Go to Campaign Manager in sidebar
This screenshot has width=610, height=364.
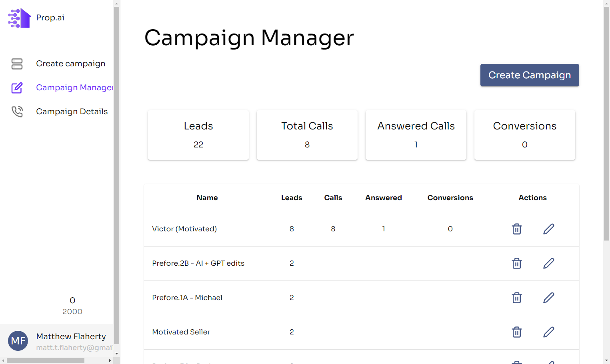(75, 88)
